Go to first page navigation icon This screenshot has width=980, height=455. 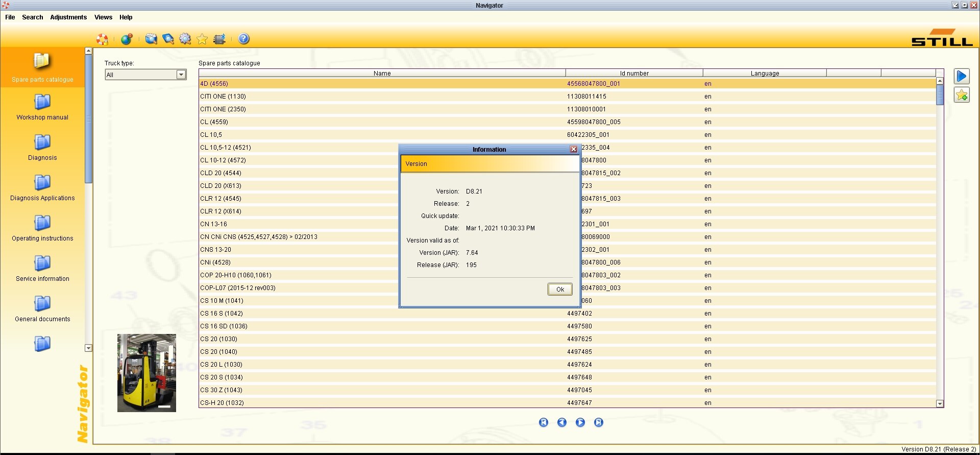point(544,422)
